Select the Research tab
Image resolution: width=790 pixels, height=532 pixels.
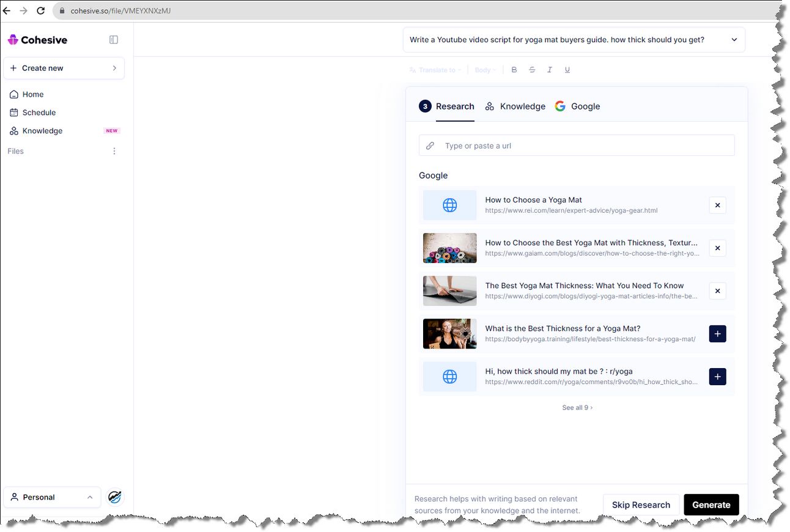coord(446,106)
